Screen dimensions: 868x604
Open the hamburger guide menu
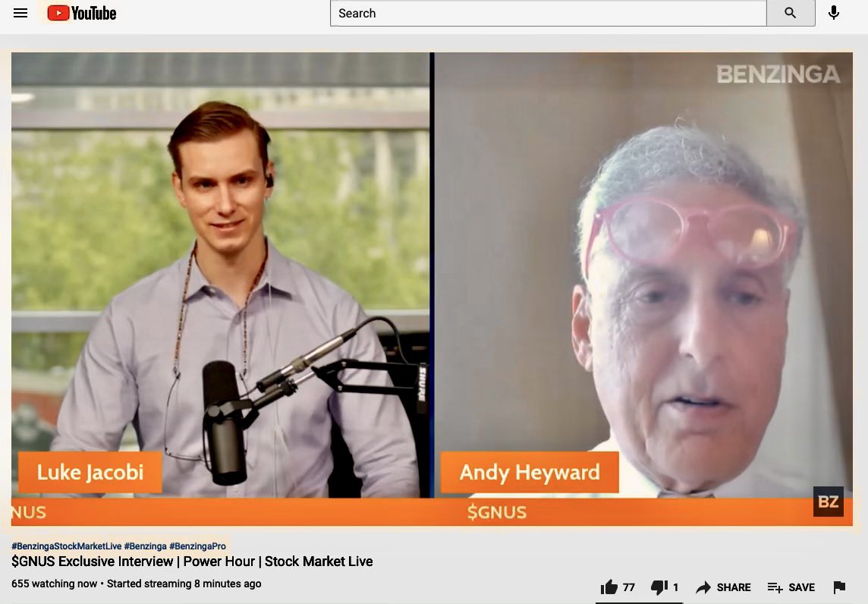[x=20, y=13]
